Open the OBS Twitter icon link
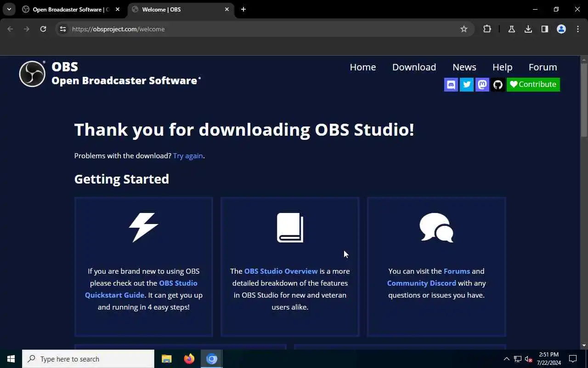This screenshot has width=588, height=368. pyautogui.click(x=467, y=85)
